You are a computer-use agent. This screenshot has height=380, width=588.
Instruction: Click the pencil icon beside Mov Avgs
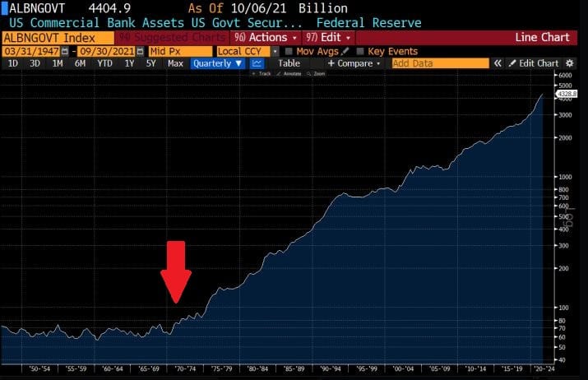(345, 51)
